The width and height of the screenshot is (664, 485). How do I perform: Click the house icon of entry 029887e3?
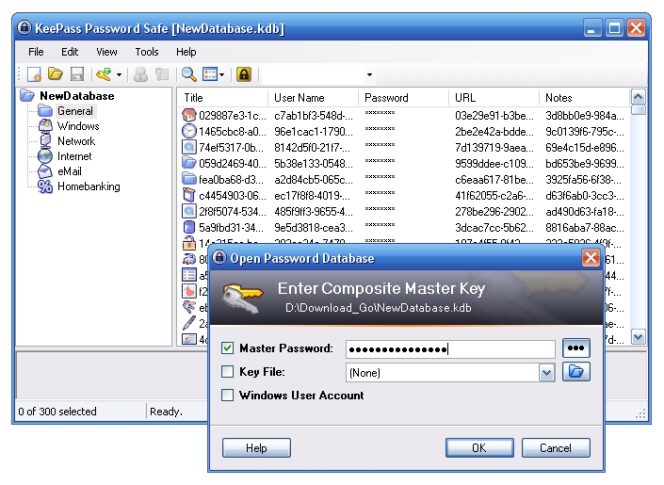(189, 115)
